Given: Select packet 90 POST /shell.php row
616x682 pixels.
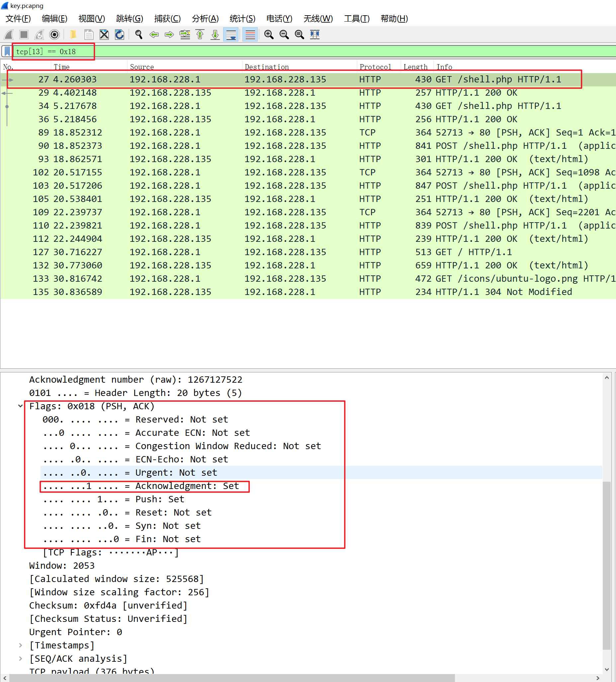Looking at the screenshot, I should click(308, 146).
